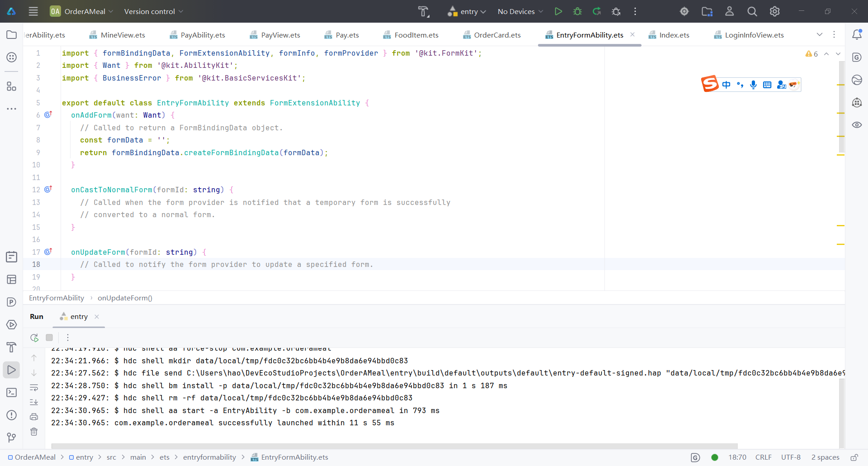Image resolution: width=868 pixels, height=466 pixels.
Task: Open the Notifications bell icon
Action: point(857,34)
